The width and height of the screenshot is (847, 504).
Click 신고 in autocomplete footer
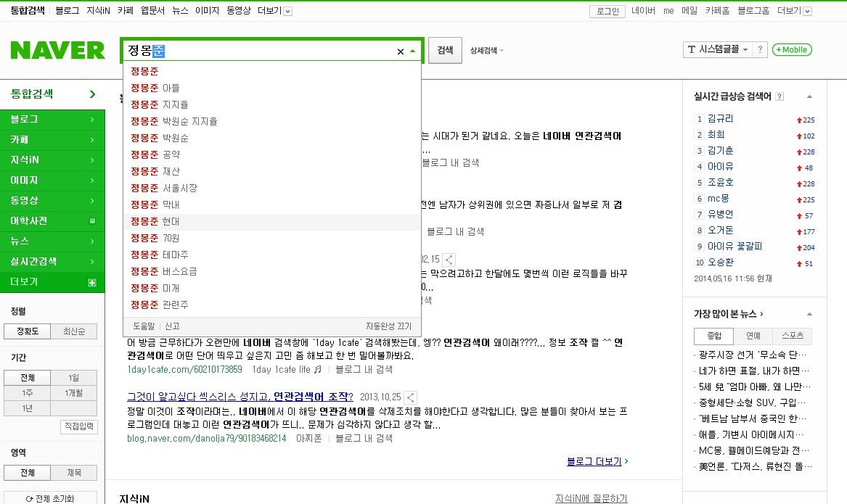(x=172, y=326)
